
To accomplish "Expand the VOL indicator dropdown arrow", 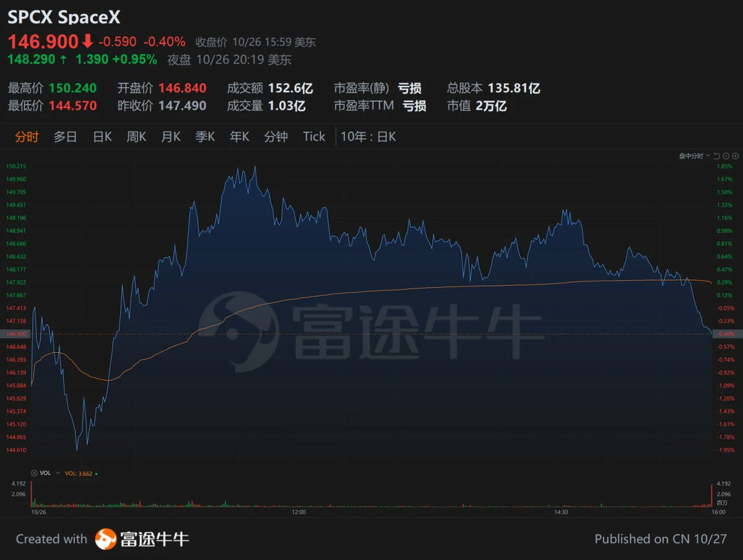I will [x=58, y=473].
